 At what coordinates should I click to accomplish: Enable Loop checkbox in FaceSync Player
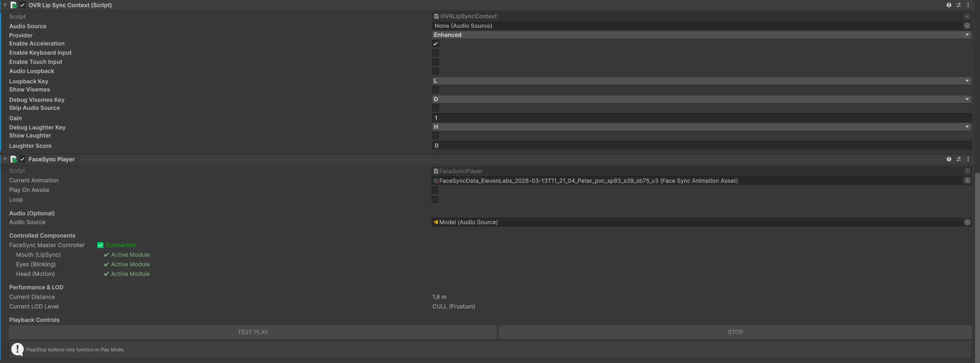point(435,200)
